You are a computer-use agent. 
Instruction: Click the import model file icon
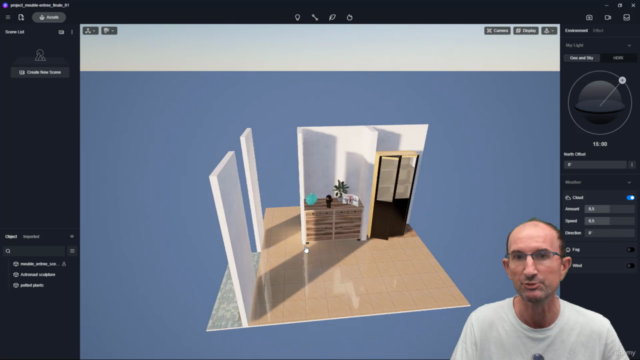click(x=21, y=17)
